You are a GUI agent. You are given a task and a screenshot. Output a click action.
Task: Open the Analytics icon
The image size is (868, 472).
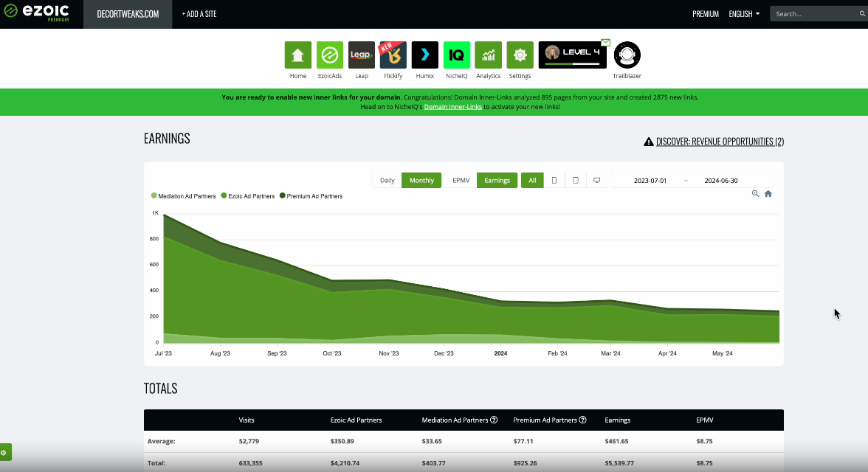click(489, 55)
